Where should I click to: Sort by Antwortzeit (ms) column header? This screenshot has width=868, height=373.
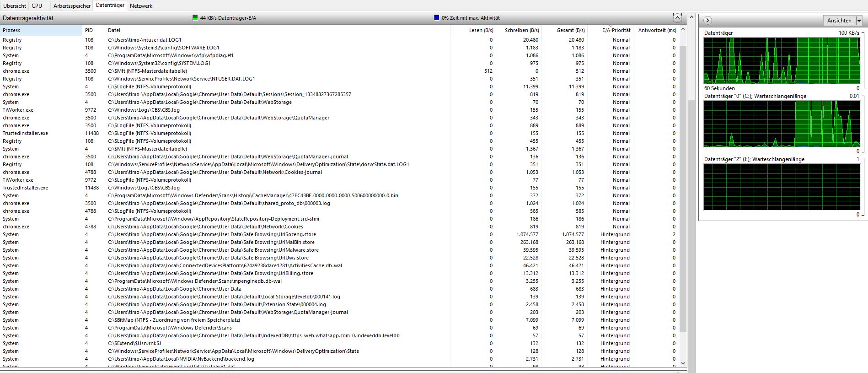[656, 30]
